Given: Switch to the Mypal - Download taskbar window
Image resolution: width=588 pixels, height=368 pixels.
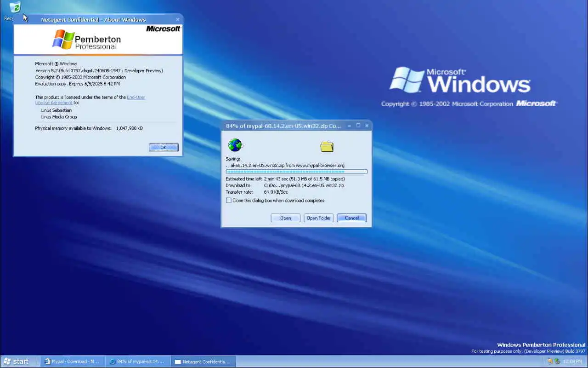Looking at the screenshot, I should [73, 362].
